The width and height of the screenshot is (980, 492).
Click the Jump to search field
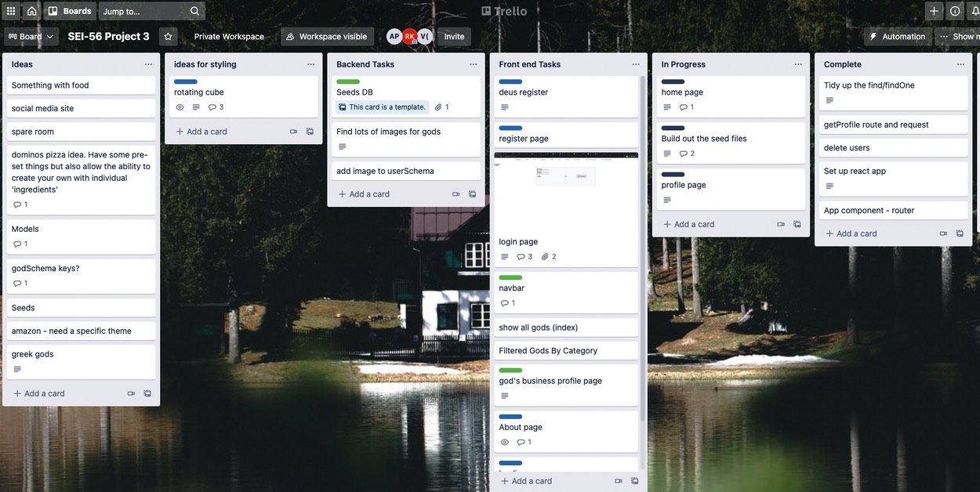coord(152,11)
